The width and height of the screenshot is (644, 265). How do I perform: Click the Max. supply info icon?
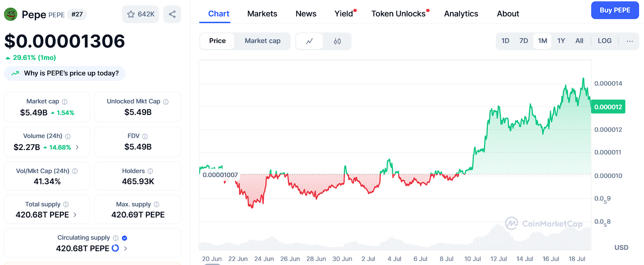pyautogui.click(x=157, y=205)
